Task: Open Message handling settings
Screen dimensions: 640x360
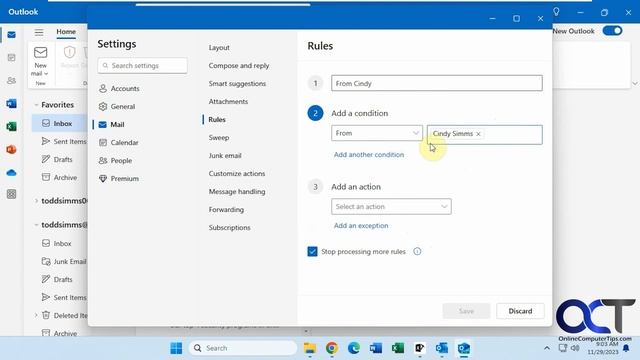Action: tap(237, 191)
